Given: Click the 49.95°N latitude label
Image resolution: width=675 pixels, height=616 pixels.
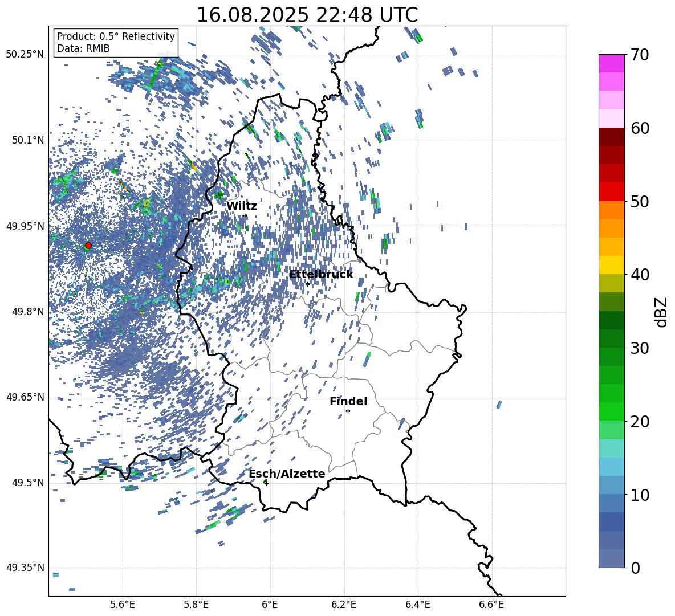Looking at the screenshot, I should (x=25, y=226).
